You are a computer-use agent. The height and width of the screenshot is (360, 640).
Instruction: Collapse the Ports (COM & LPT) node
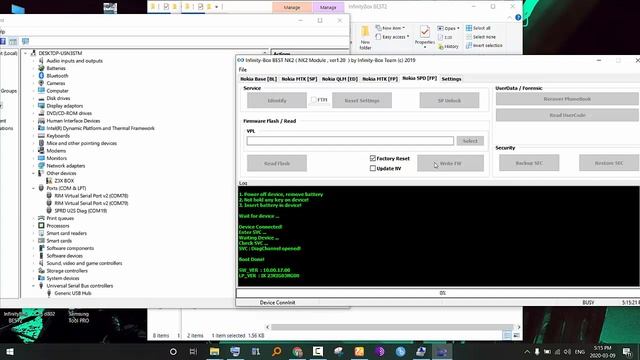point(34,188)
